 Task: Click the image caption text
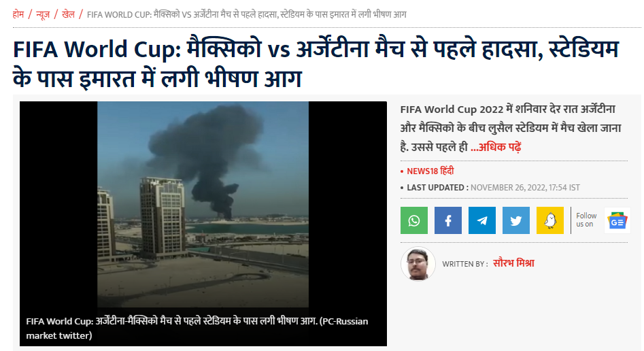tap(197, 328)
